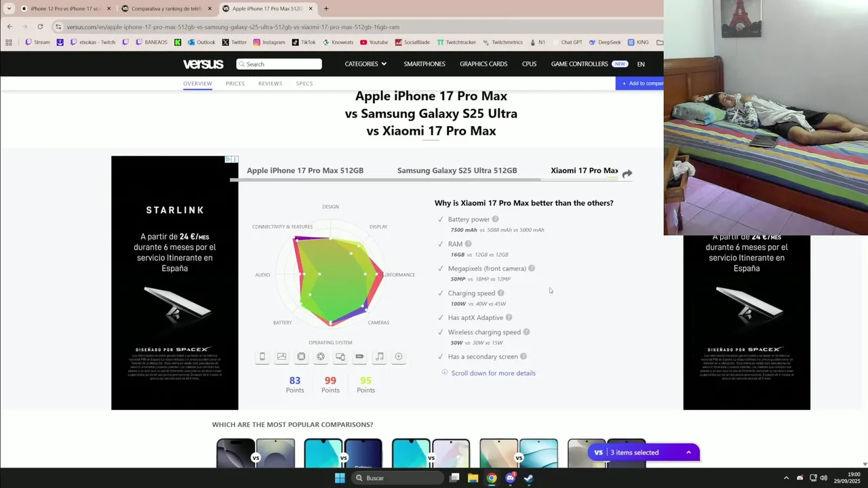Select the Battery category icon
The image size is (868, 488).
(359, 357)
